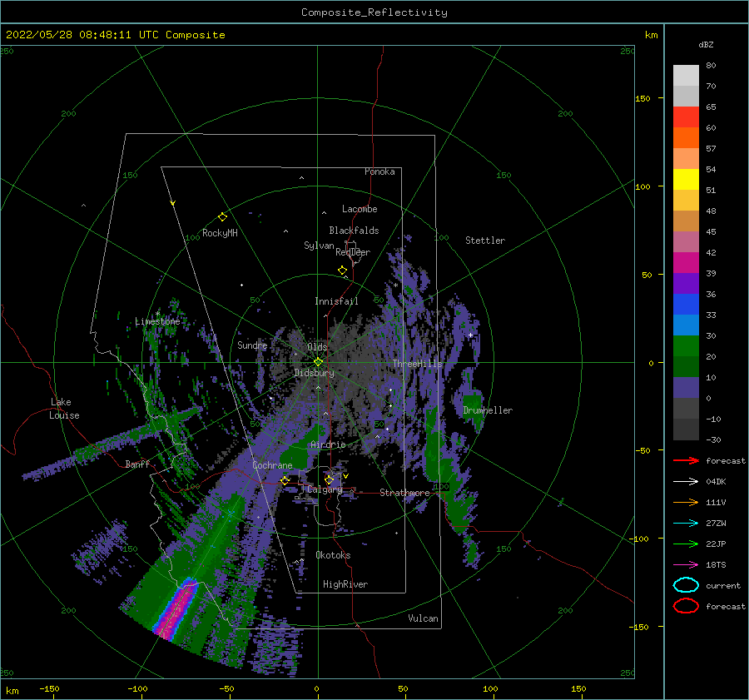Select the purple 39-36 dBZ swatch

point(686,283)
